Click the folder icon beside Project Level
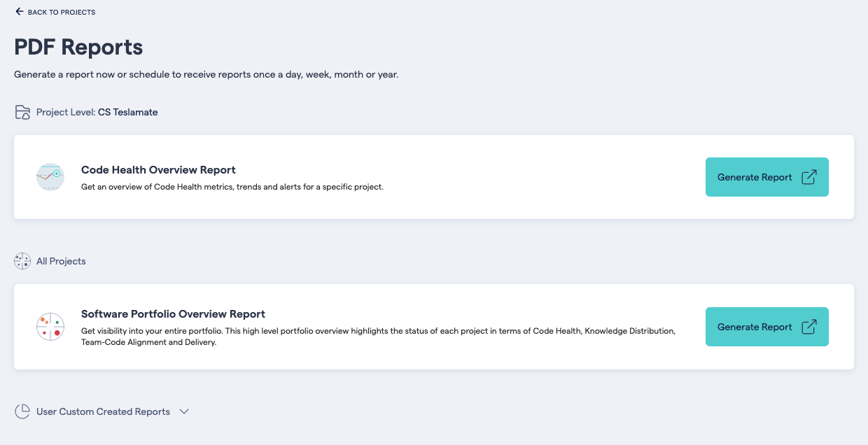The image size is (868, 445). (22, 111)
